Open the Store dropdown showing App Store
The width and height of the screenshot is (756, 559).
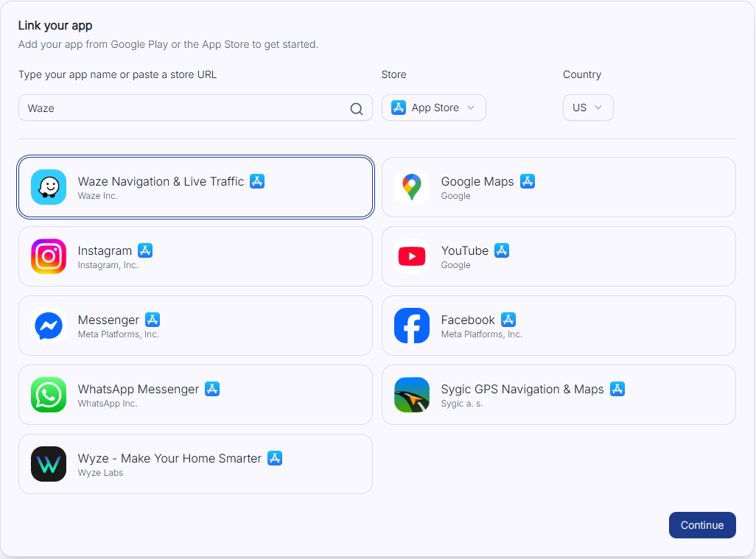[x=433, y=108]
